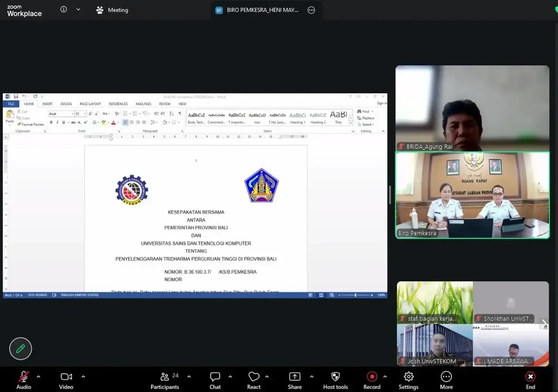Viewport: 558px width, 392px height.
Task: Start sharing with the Share button
Action: 295,380
